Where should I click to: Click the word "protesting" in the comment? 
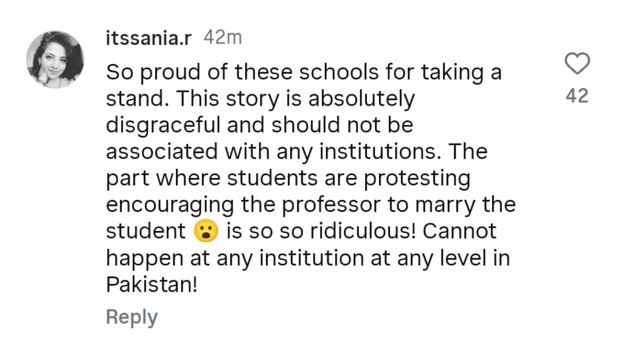420,179
